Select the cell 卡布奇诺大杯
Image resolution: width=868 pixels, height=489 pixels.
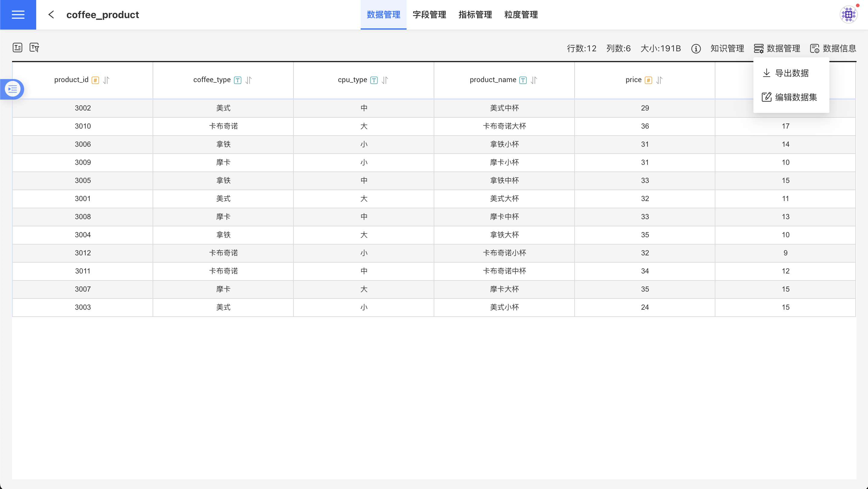click(x=504, y=126)
